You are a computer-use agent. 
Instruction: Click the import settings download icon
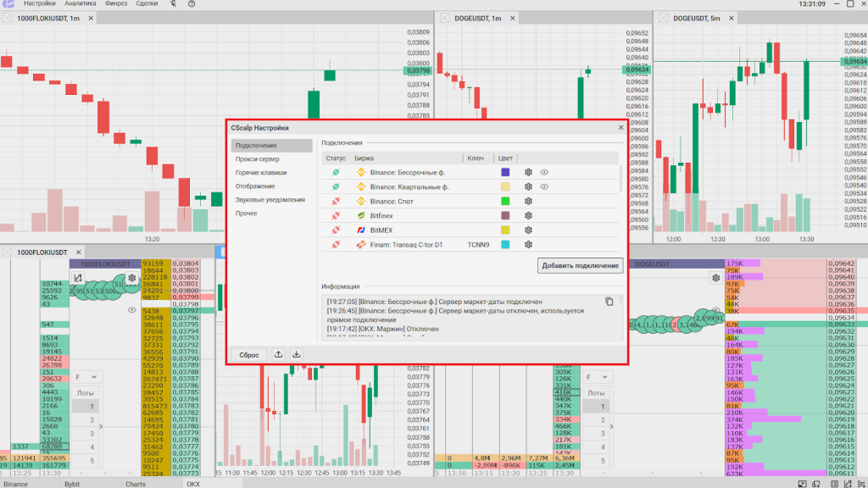pos(297,355)
